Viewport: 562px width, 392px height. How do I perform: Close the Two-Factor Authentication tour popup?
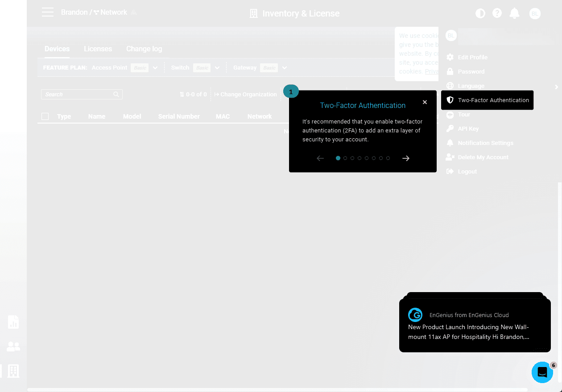(425, 102)
